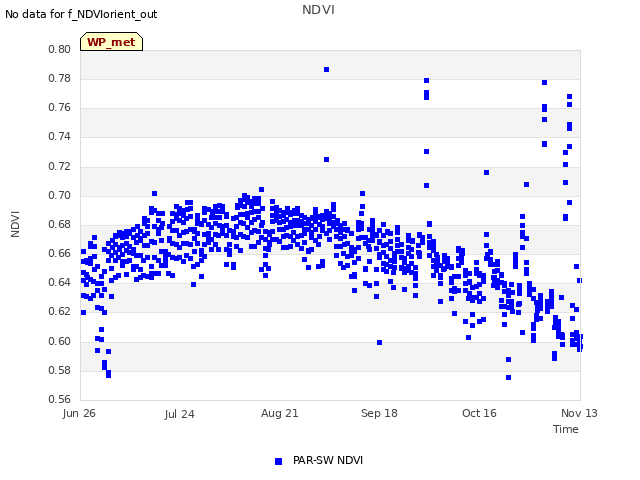This screenshot has width=640, height=480.
Task: Click the WP_met tag label
Action: tap(111, 42)
